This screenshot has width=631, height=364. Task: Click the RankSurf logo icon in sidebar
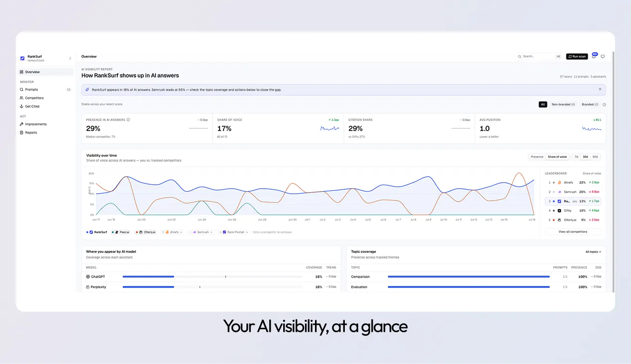tap(22, 59)
